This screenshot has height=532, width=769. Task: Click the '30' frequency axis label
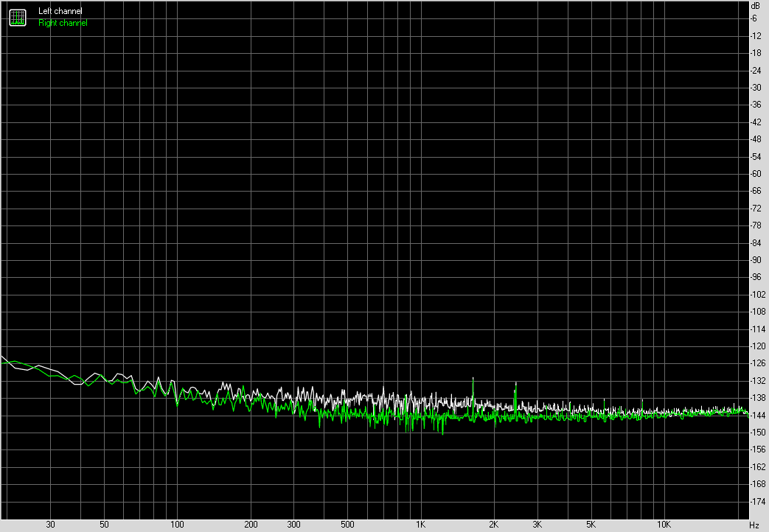(x=51, y=524)
